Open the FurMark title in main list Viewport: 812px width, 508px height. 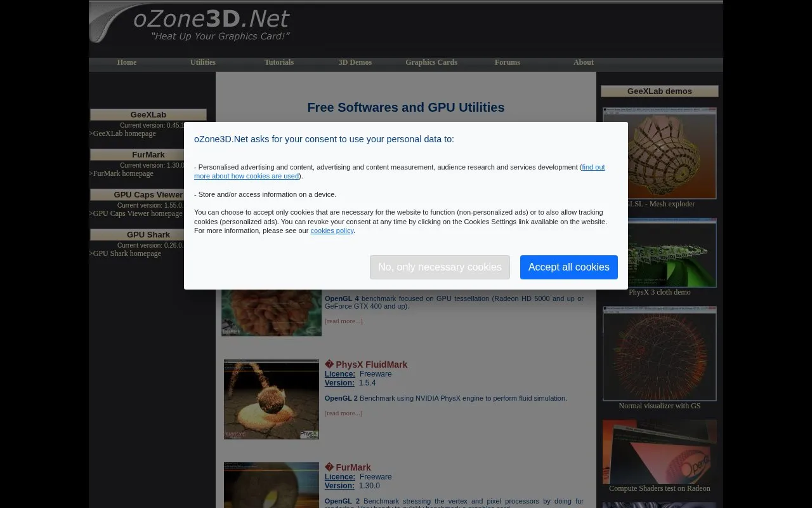click(x=353, y=467)
